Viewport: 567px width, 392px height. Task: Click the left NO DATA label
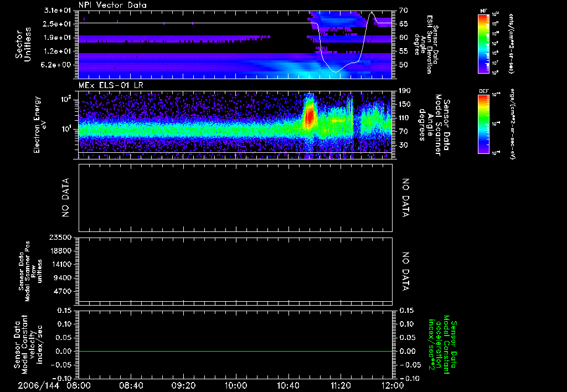tap(65, 197)
